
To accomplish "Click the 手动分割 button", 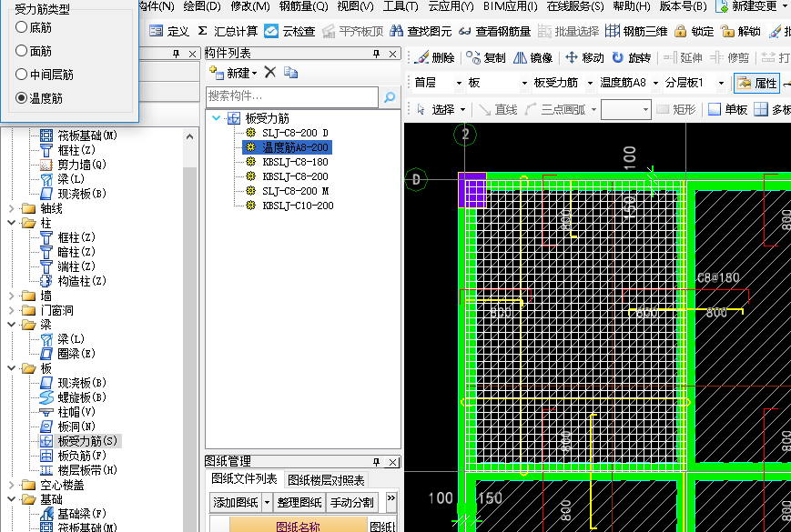I will point(352,502).
